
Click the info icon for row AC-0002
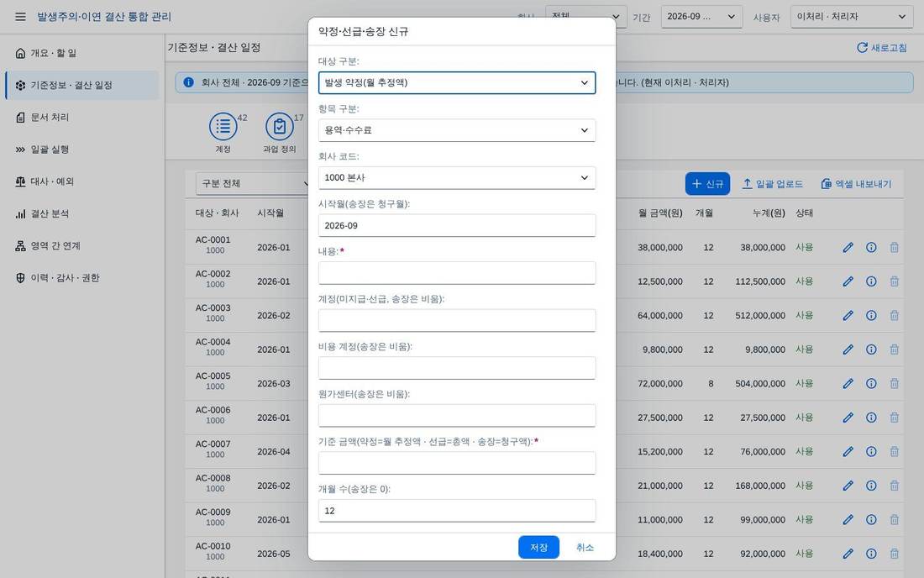pos(871,281)
